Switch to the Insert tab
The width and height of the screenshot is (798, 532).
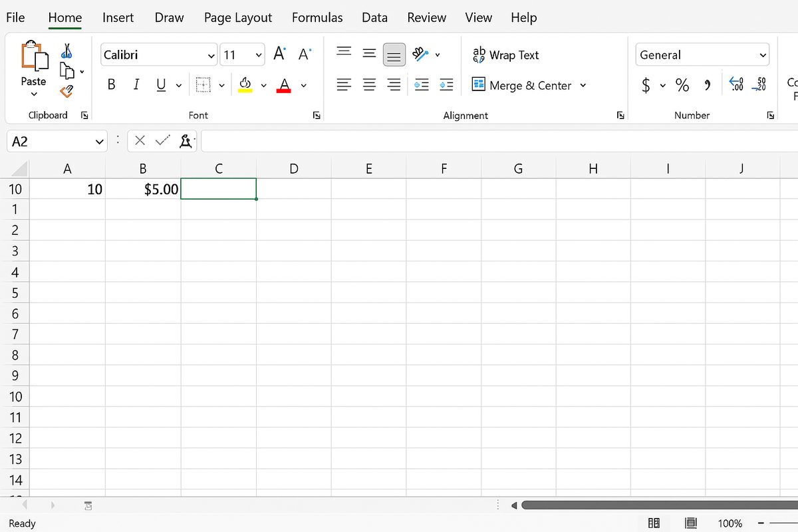118,18
